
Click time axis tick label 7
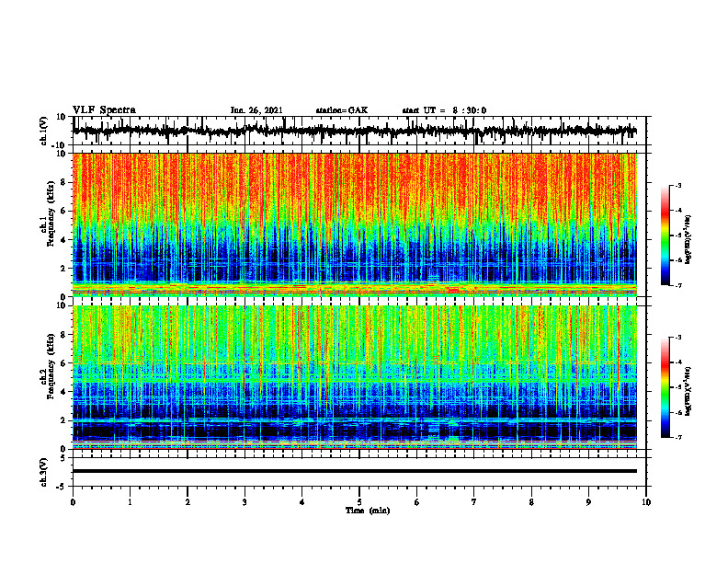tap(474, 502)
